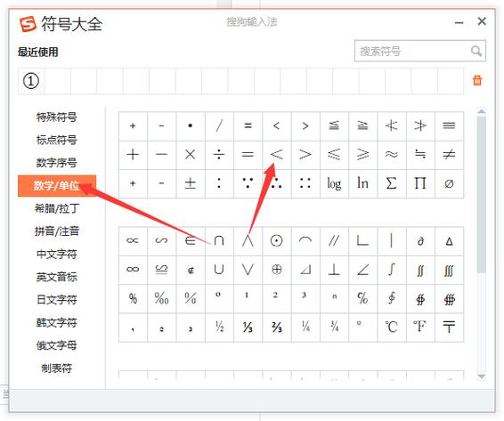504x421 pixels.
Task: Open the 英文音标 category
Action: (57, 277)
